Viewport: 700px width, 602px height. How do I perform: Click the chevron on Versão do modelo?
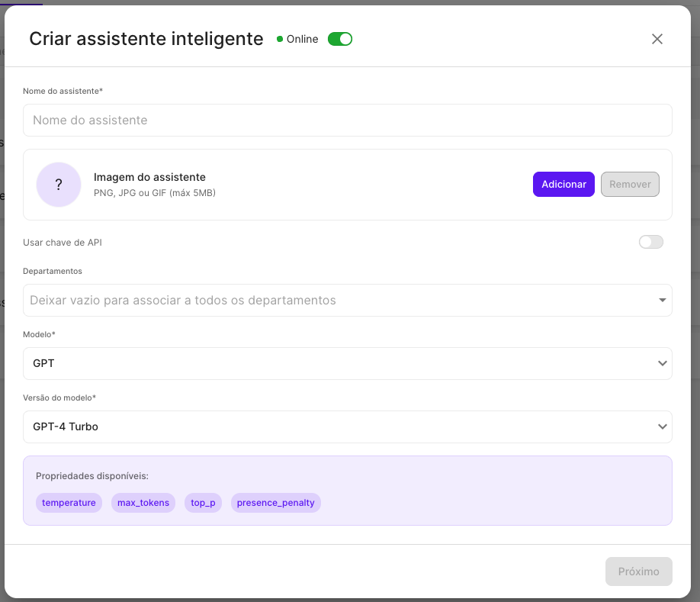662,427
